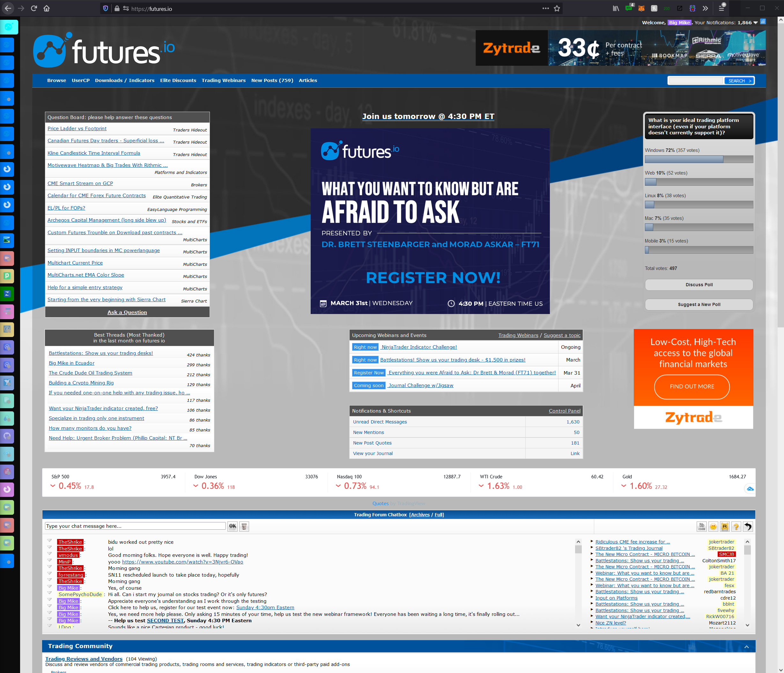Click webinar banner image REGISTER NOW

tap(430, 221)
